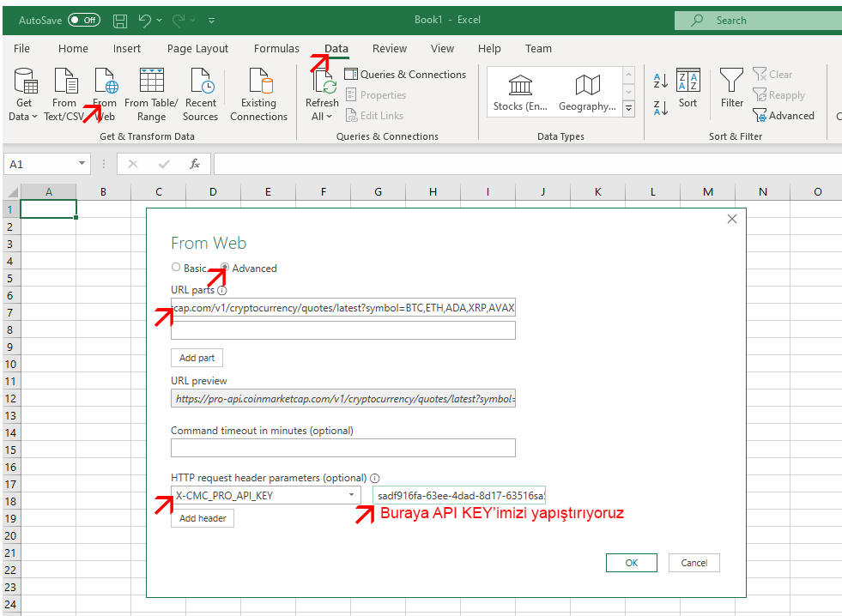
Task: Expand the Data Types gallery
Action: 628,109
